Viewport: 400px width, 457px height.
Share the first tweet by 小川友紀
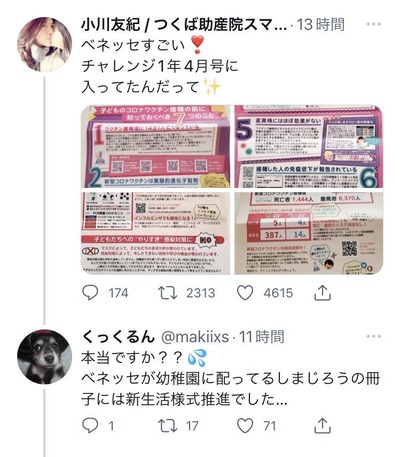pyautogui.click(x=322, y=293)
